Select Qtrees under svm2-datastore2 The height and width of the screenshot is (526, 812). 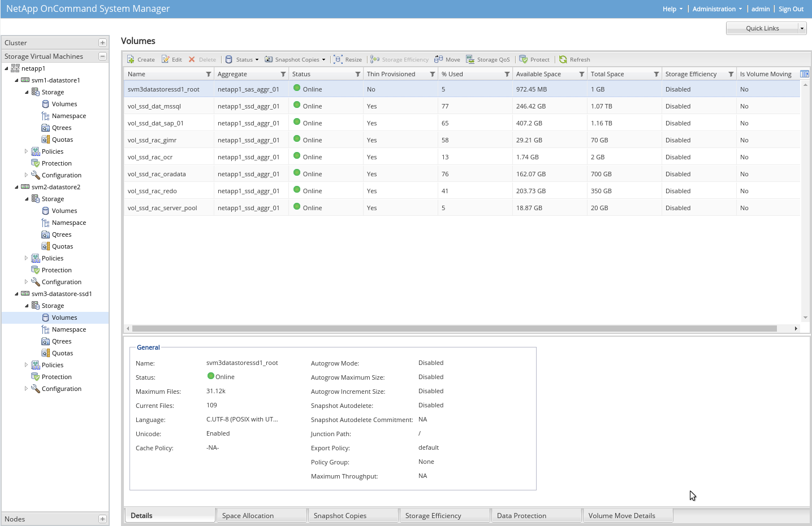(x=62, y=234)
